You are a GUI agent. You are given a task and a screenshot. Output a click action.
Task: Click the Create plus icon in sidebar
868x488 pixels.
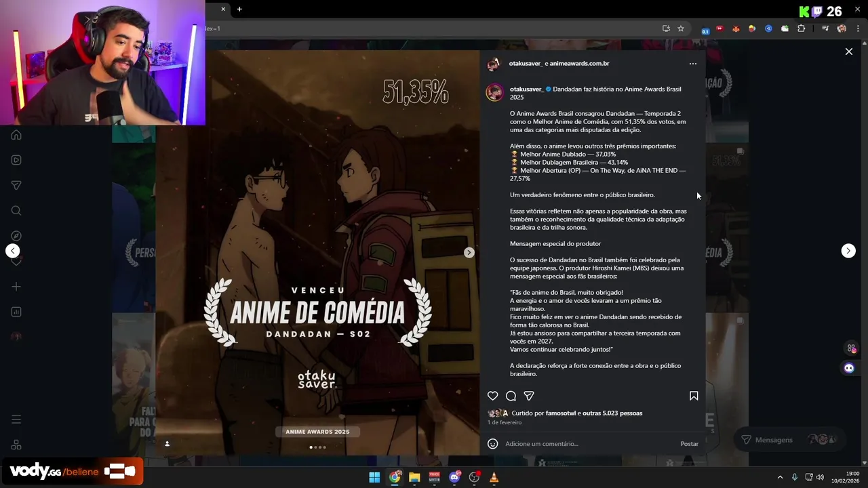point(16,287)
